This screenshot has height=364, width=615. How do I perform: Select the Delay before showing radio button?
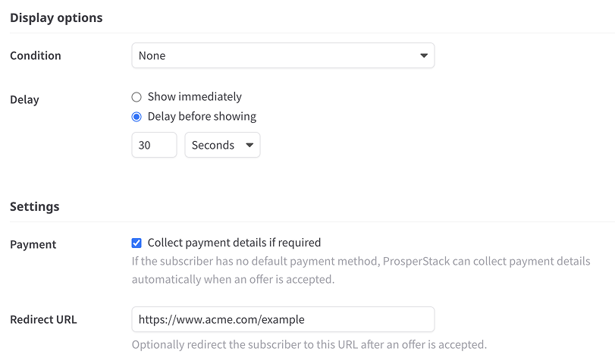point(136,117)
